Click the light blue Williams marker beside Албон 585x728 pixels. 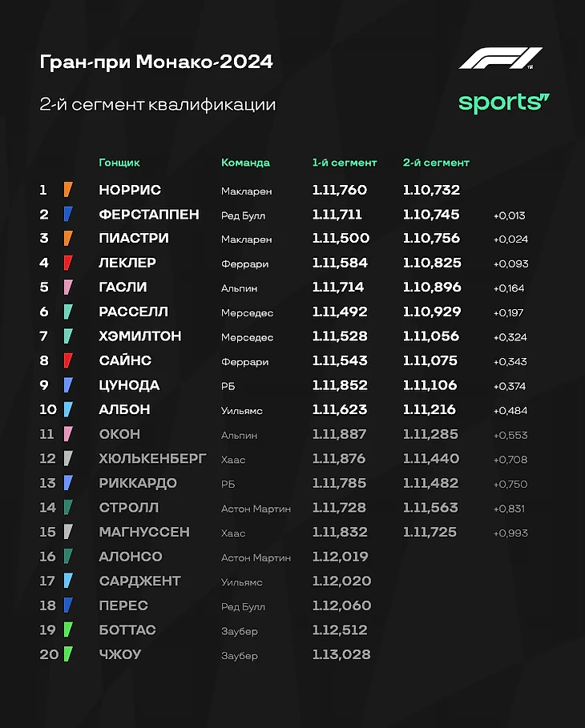[x=68, y=409]
